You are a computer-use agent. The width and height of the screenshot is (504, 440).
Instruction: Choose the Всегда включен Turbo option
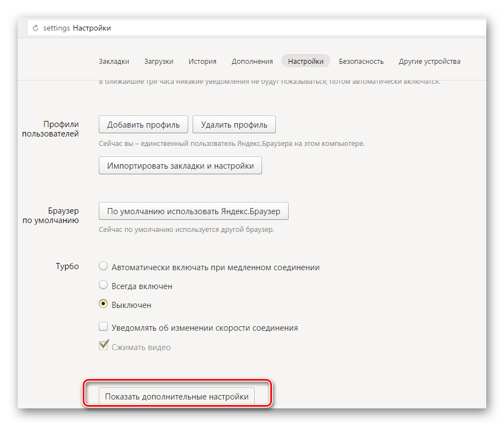click(103, 285)
